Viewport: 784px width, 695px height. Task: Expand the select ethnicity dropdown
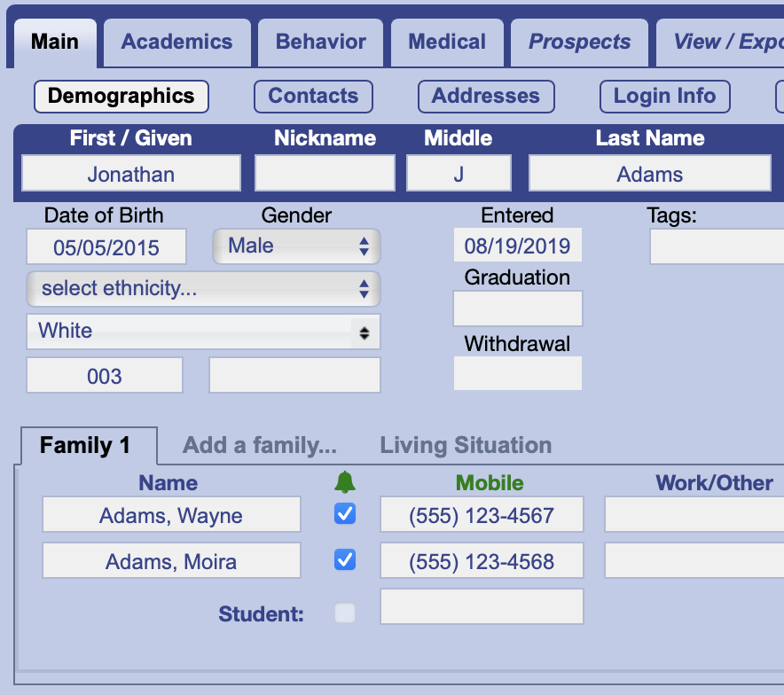pos(203,289)
